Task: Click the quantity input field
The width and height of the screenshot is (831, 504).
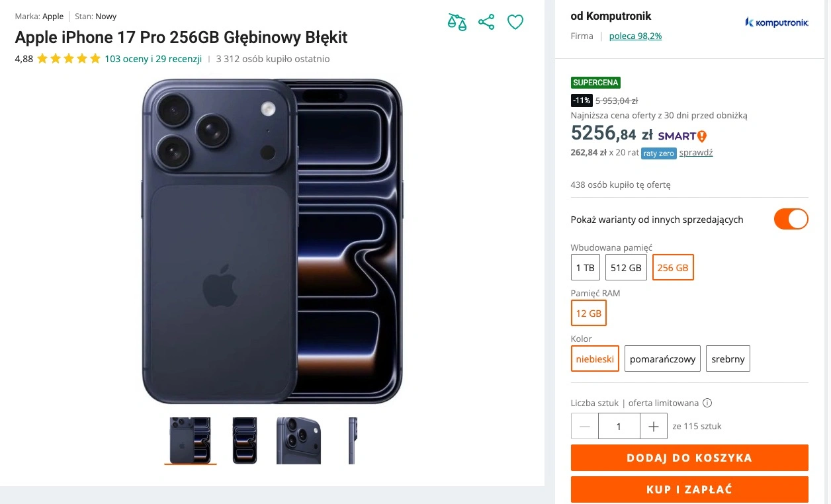Action: tap(619, 427)
